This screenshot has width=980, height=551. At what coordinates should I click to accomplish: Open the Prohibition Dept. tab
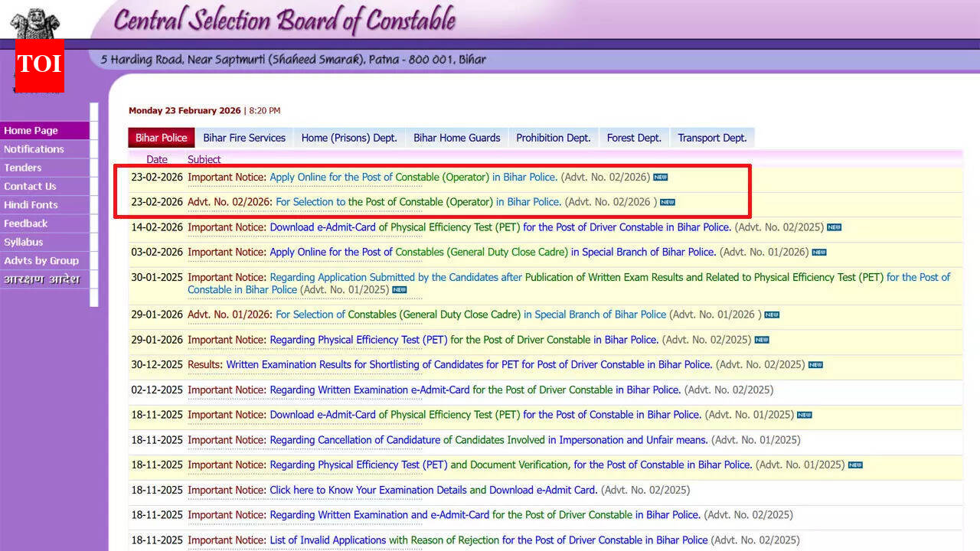[553, 138]
